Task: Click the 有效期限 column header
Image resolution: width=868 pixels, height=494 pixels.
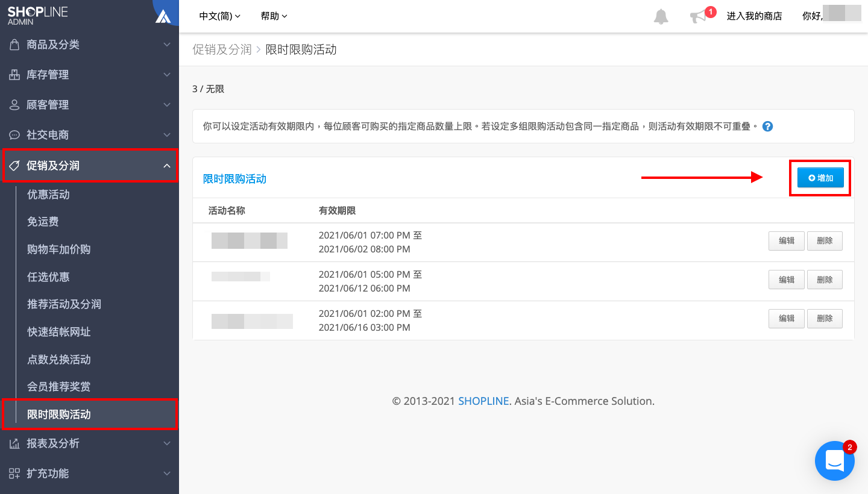Action: pos(337,211)
